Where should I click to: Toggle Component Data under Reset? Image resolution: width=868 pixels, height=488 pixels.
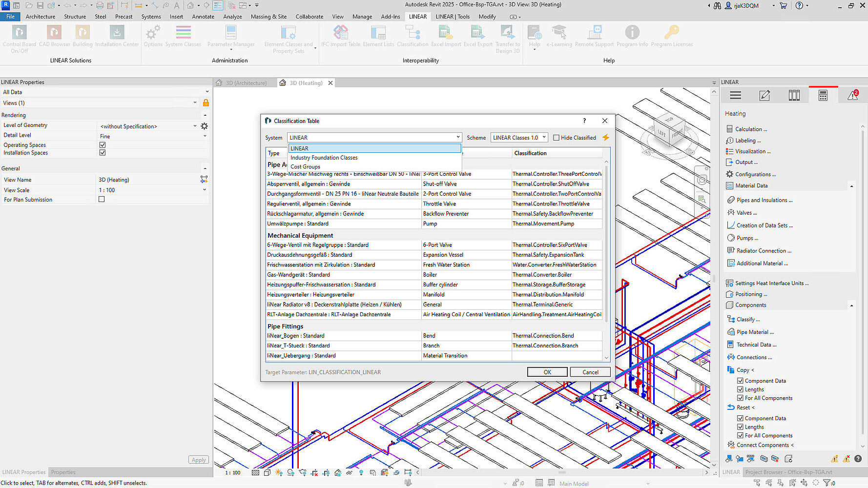click(740, 418)
